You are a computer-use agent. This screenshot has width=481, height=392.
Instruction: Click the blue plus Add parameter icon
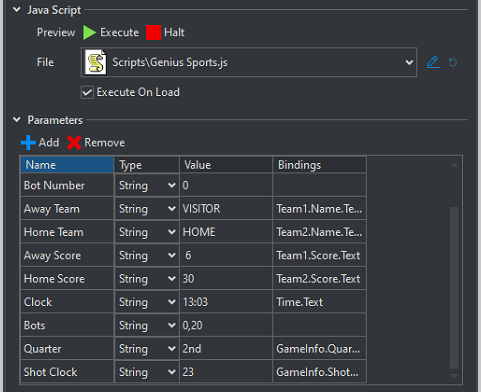(28, 143)
